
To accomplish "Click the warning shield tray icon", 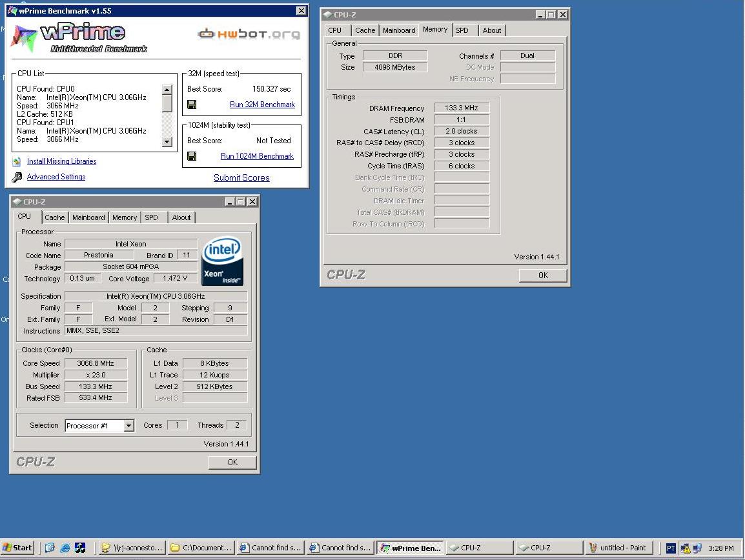I will (x=685, y=548).
